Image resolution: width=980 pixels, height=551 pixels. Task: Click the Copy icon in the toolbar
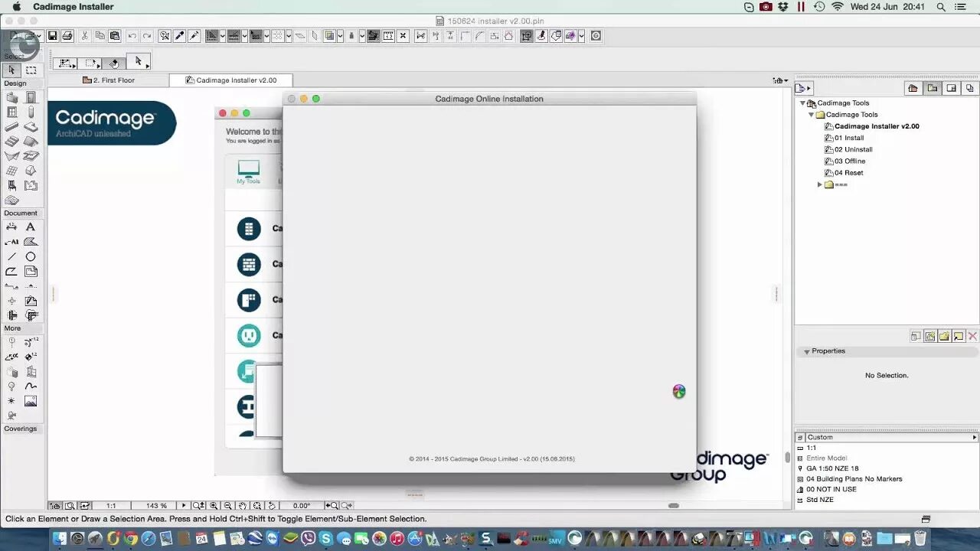(x=100, y=36)
